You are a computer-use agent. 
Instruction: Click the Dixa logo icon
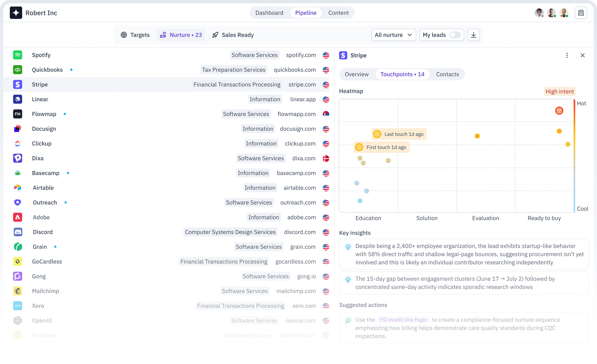tap(18, 158)
